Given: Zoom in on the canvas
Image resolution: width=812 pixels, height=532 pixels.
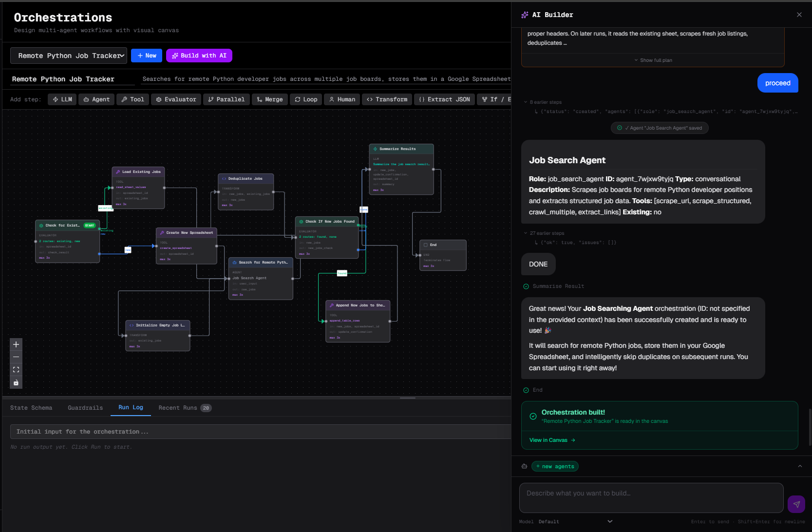Looking at the screenshot, I should coord(16,344).
